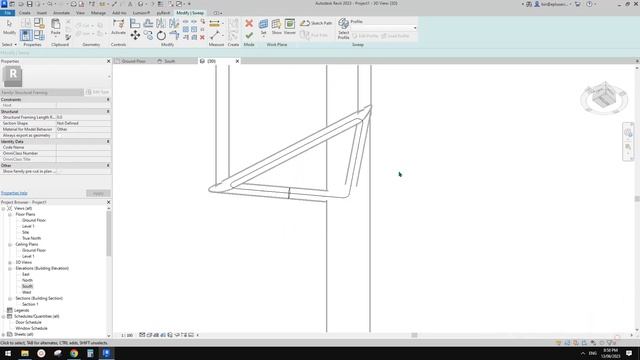Open the Paste clipboard tool
640x360 pixels.
click(56, 27)
